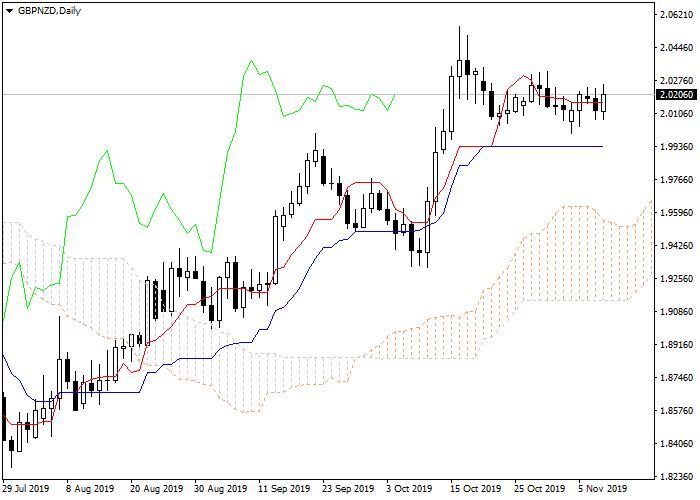700x500 pixels.
Task: Select the highest candlestick near 2.06 in mid-October
Action: click(x=459, y=68)
